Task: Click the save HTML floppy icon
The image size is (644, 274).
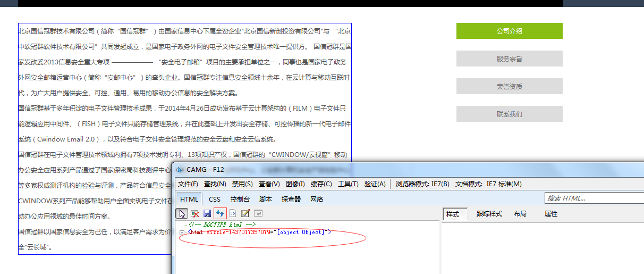Action: click(x=207, y=213)
